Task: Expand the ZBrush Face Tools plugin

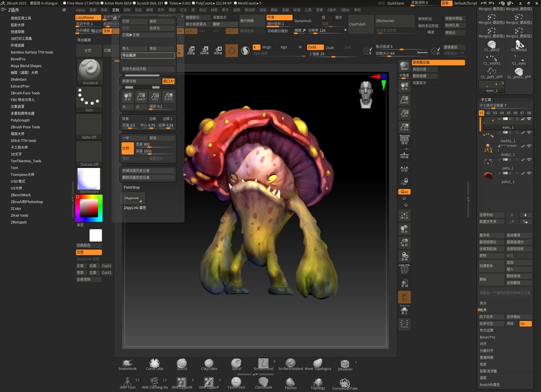Action: (25, 93)
